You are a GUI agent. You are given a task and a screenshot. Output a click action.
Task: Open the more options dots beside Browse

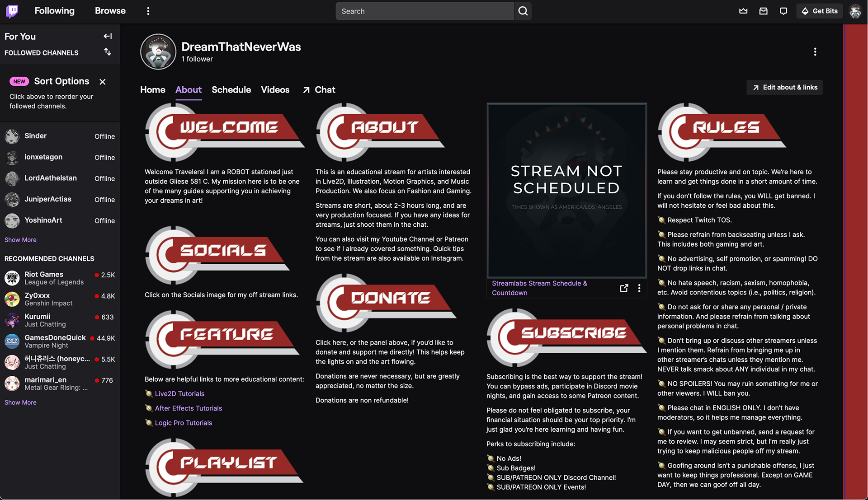148,11
